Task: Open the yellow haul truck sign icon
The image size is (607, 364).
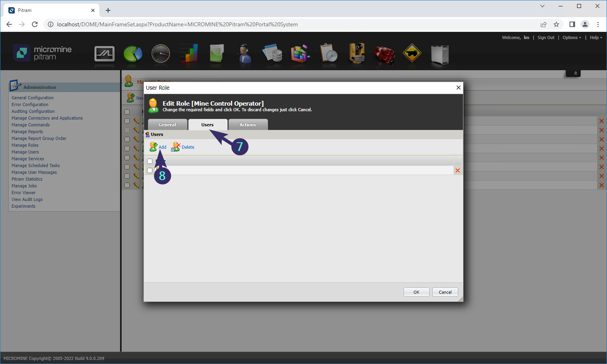Action: pos(412,54)
